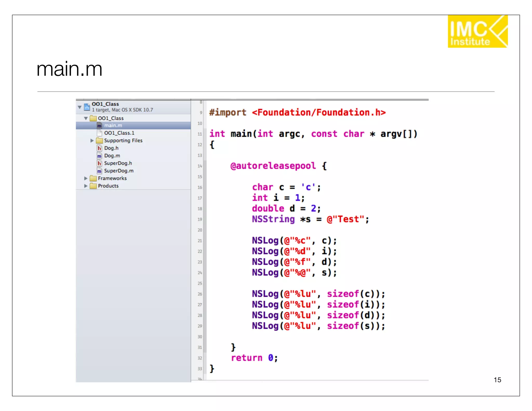Click the OO1_Class.1 document icon

coord(99,133)
